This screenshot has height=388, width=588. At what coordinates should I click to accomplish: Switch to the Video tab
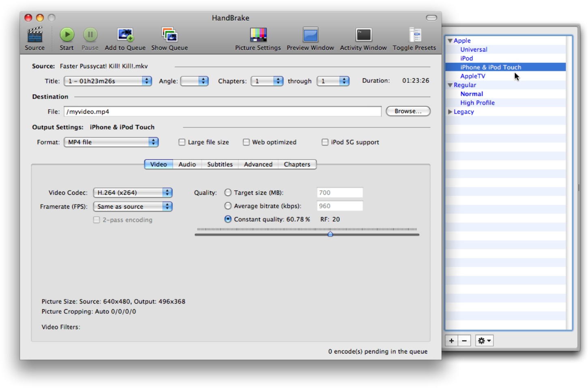(x=159, y=164)
